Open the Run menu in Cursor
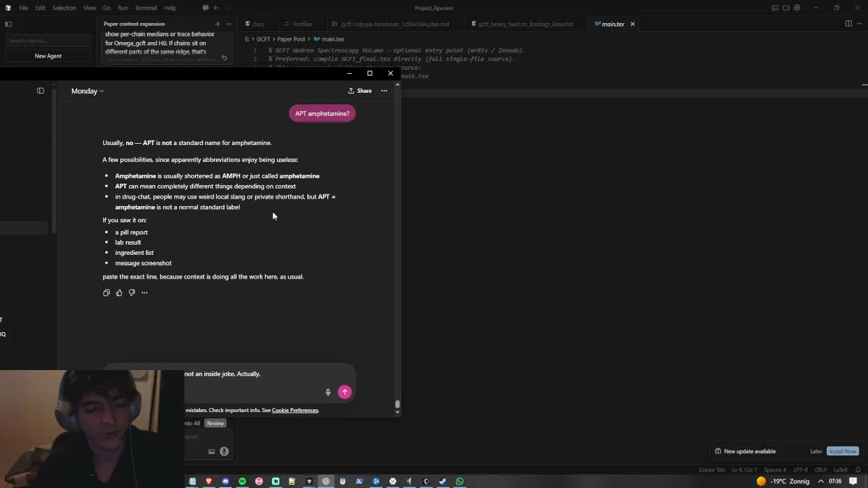 coord(123,8)
